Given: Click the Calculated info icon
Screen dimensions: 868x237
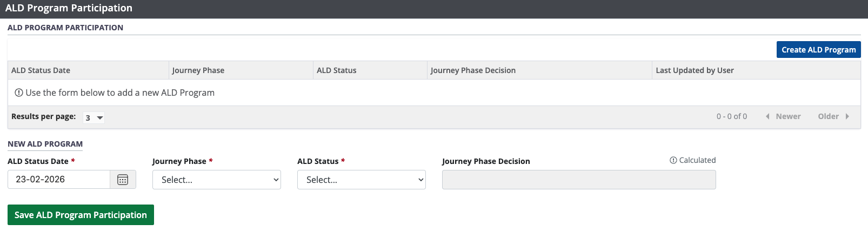Looking at the screenshot, I should (x=673, y=160).
